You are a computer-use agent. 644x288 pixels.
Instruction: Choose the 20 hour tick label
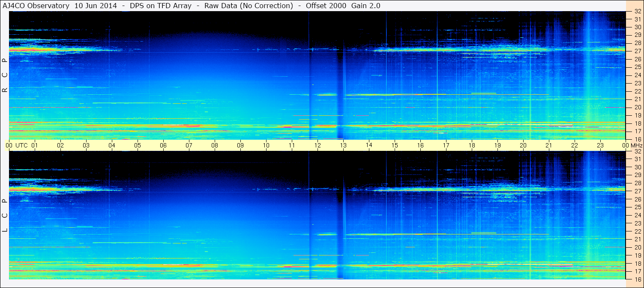tap(523, 145)
